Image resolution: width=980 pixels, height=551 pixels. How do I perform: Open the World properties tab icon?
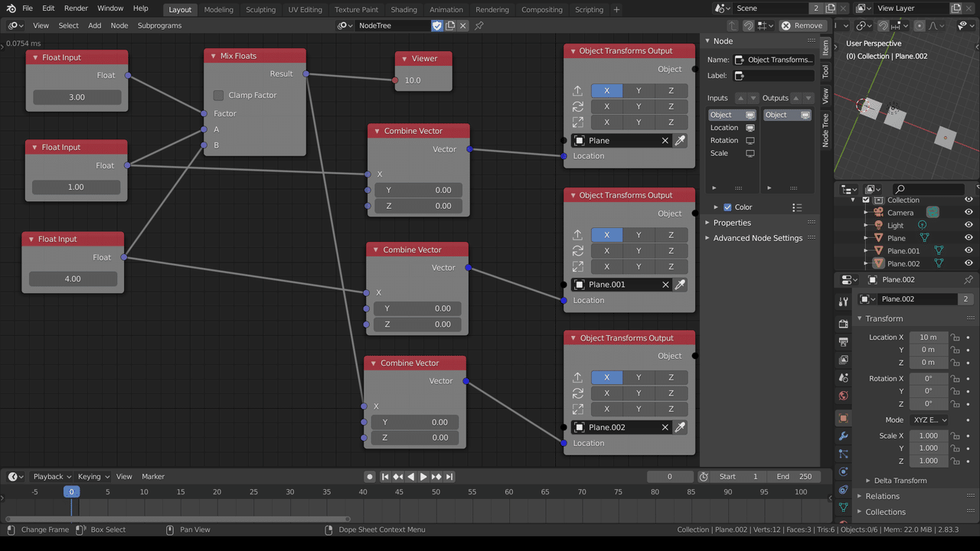pyautogui.click(x=844, y=396)
